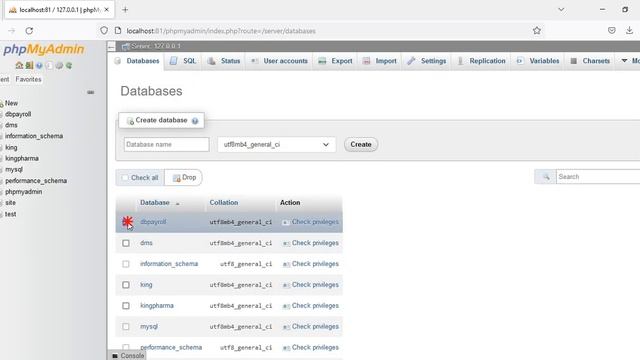Open the More tabs dropdown
The width and height of the screenshot is (640, 360).
(629, 61)
